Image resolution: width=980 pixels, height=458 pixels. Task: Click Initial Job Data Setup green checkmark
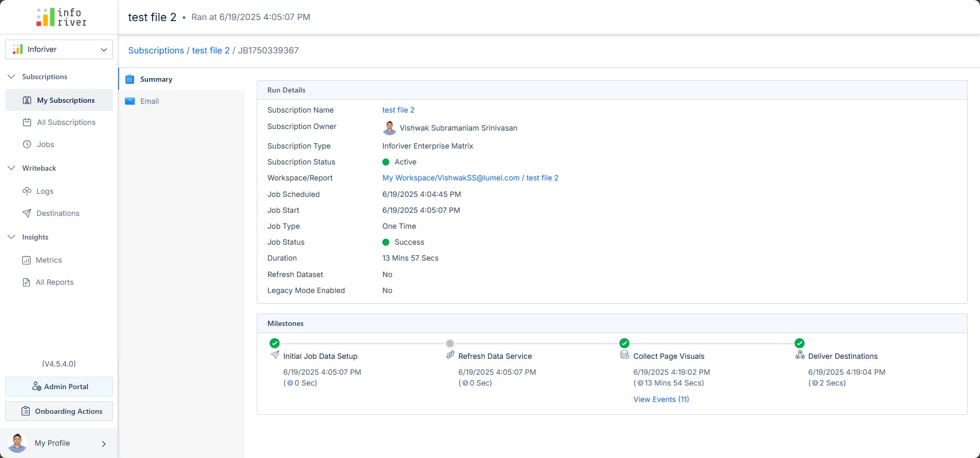[275, 343]
